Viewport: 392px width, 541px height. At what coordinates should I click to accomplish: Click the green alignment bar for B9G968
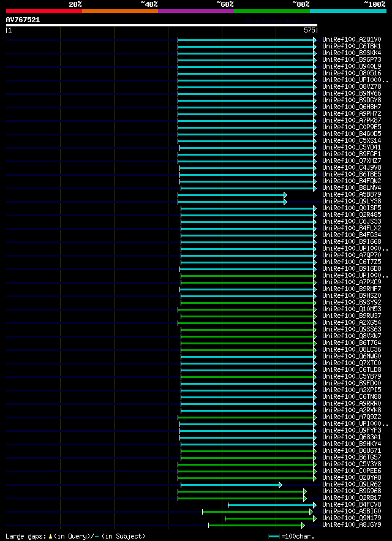point(242,492)
